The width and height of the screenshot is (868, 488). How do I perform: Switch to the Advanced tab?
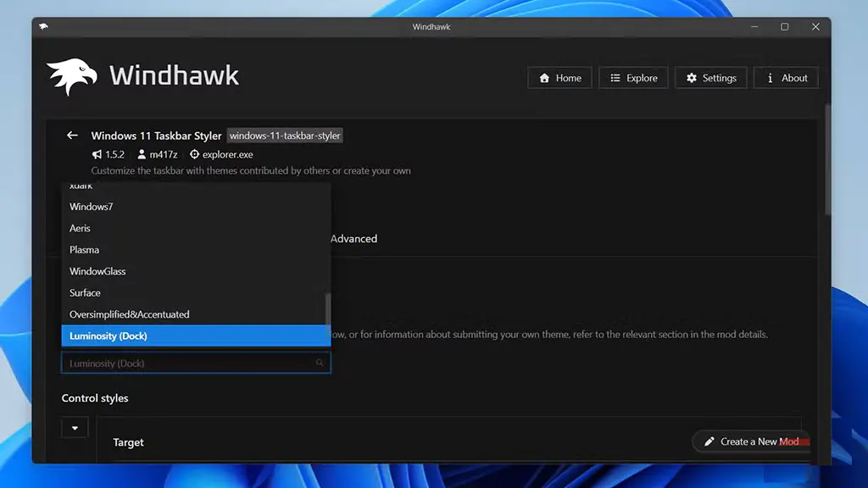(353, 238)
